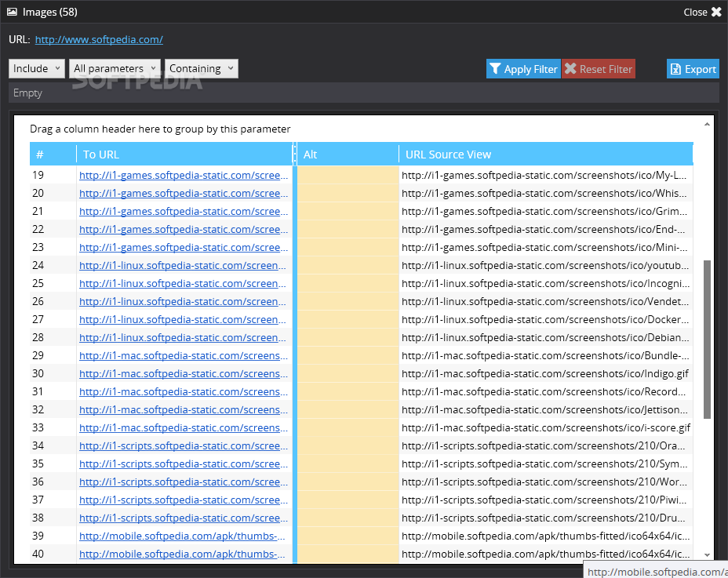Open the scripts To URL link in row 34
The image size is (728, 578).
[184, 446]
